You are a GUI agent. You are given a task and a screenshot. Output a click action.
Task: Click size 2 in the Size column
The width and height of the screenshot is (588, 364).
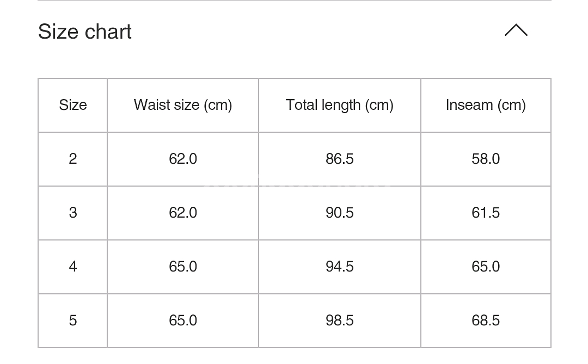(x=73, y=159)
